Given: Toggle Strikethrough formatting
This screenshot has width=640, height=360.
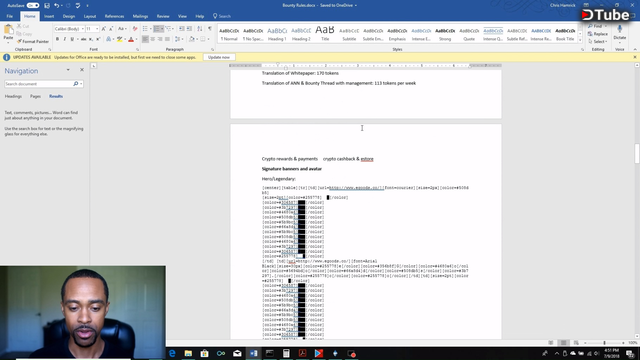Looking at the screenshot, I should click(83, 39).
